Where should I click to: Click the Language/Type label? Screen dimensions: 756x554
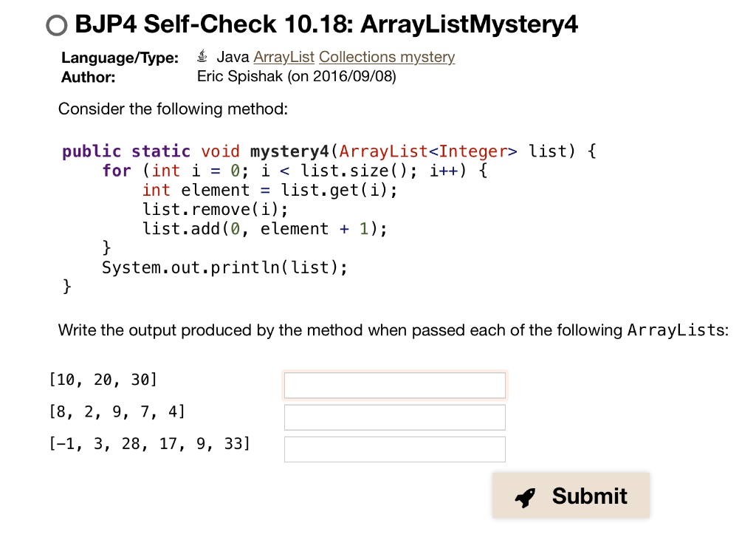120,58
